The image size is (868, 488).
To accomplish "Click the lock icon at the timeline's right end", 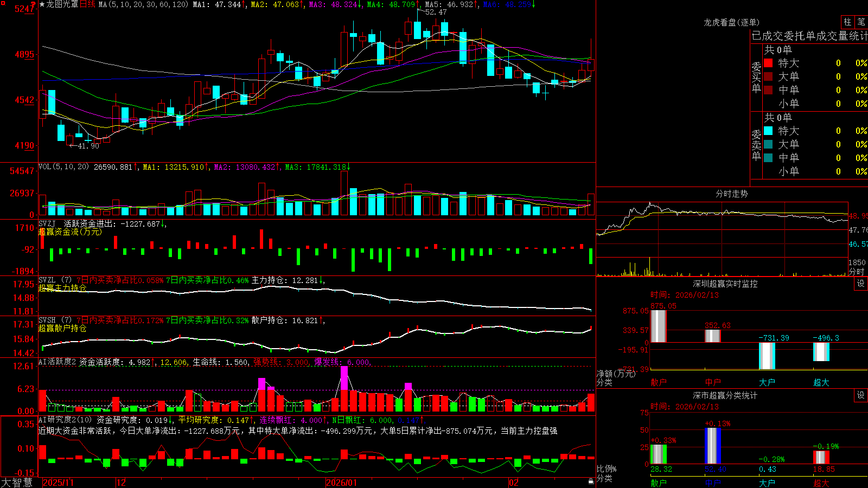I will 591,481.
